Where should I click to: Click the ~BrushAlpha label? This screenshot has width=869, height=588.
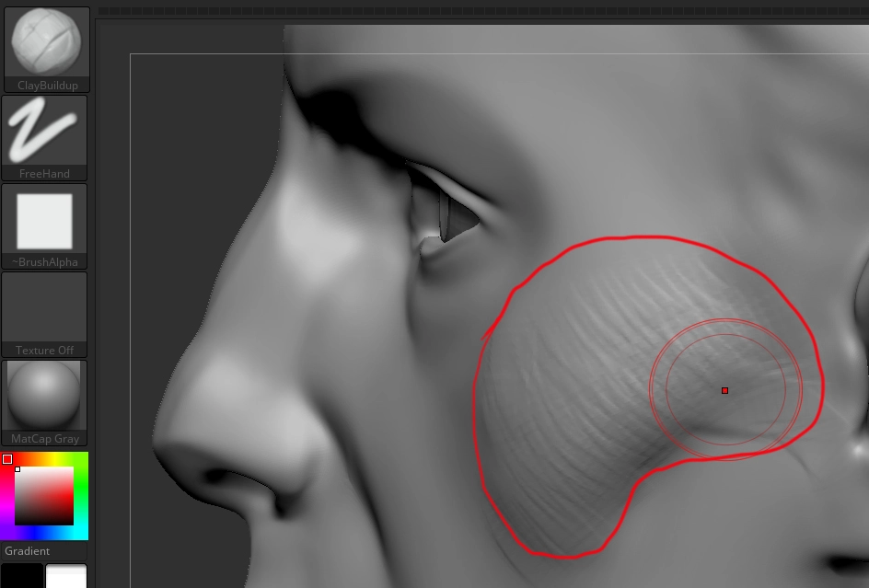point(45,261)
